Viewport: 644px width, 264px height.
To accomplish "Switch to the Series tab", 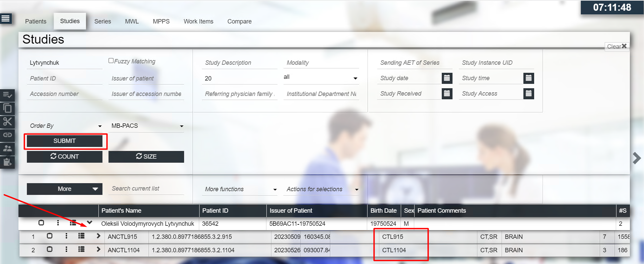I will pyautogui.click(x=102, y=21).
